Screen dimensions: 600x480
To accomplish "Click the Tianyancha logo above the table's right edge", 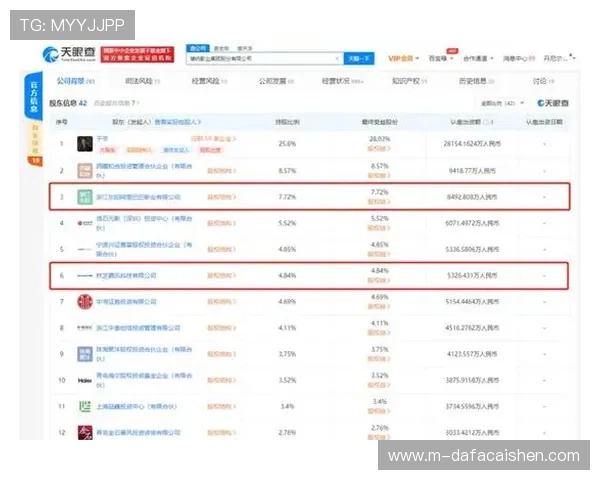I will 553,103.
